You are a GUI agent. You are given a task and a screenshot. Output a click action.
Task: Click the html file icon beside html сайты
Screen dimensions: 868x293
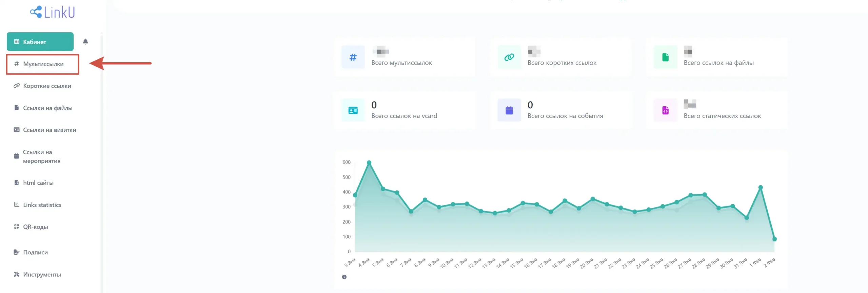[16, 182]
